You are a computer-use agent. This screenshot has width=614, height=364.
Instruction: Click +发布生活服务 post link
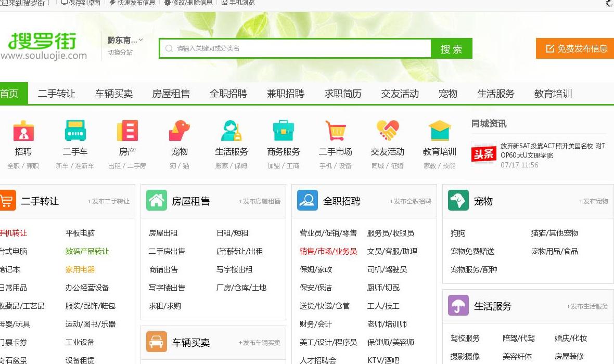[x=587, y=306]
